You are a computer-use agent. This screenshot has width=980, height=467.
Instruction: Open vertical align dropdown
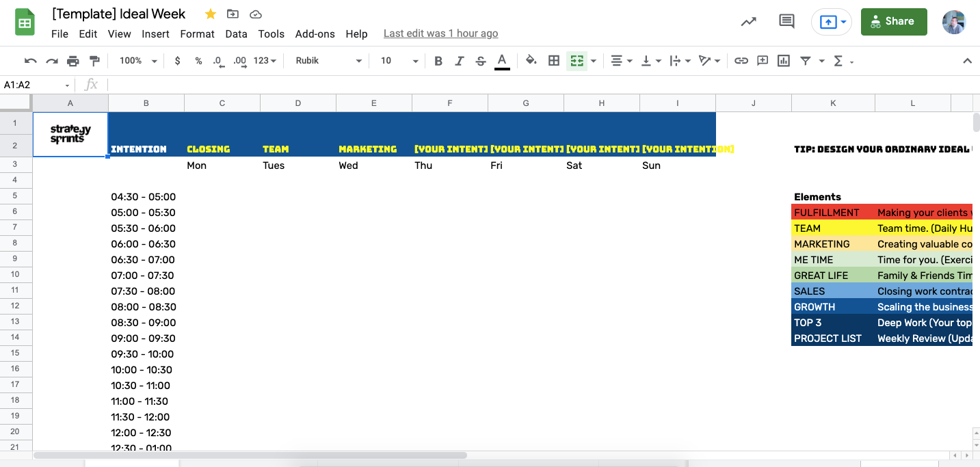pyautogui.click(x=650, y=61)
